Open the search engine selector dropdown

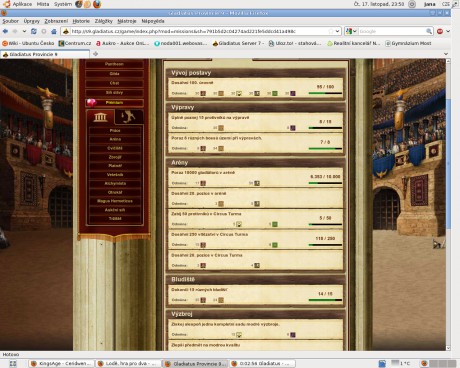(x=351, y=31)
